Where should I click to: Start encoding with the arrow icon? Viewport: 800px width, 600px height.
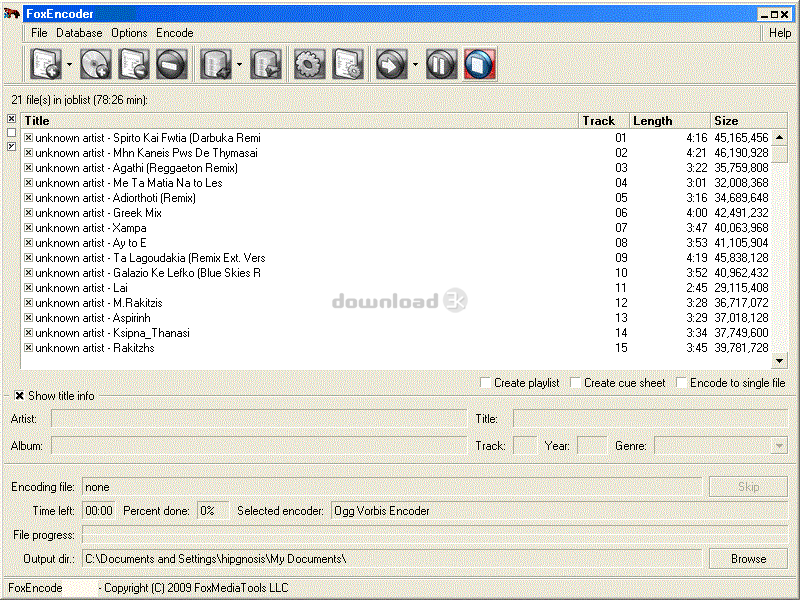pos(391,64)
